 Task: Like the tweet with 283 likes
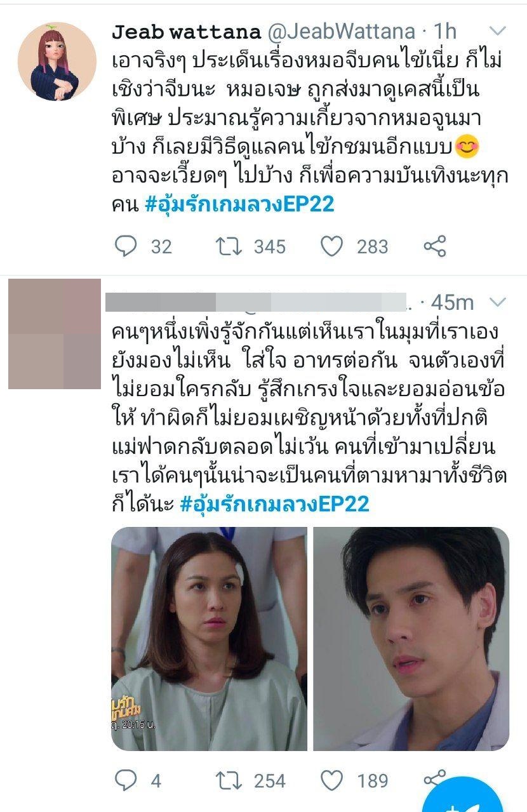pyautogui.click(x=331, y=246)
